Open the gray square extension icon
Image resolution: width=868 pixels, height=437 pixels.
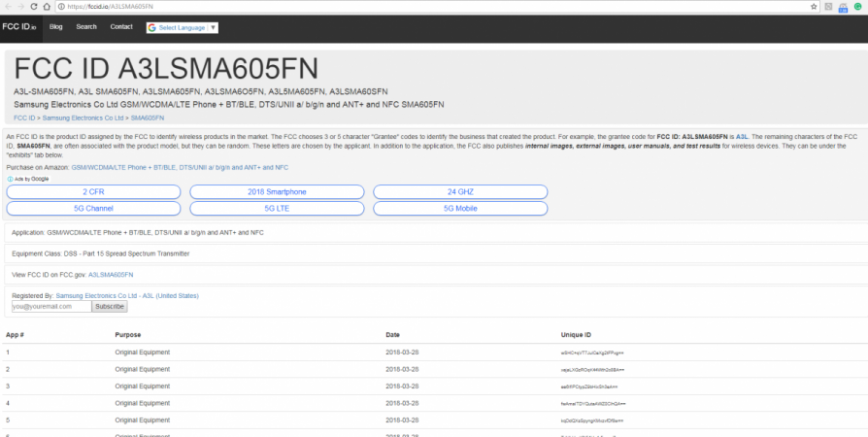829,7
